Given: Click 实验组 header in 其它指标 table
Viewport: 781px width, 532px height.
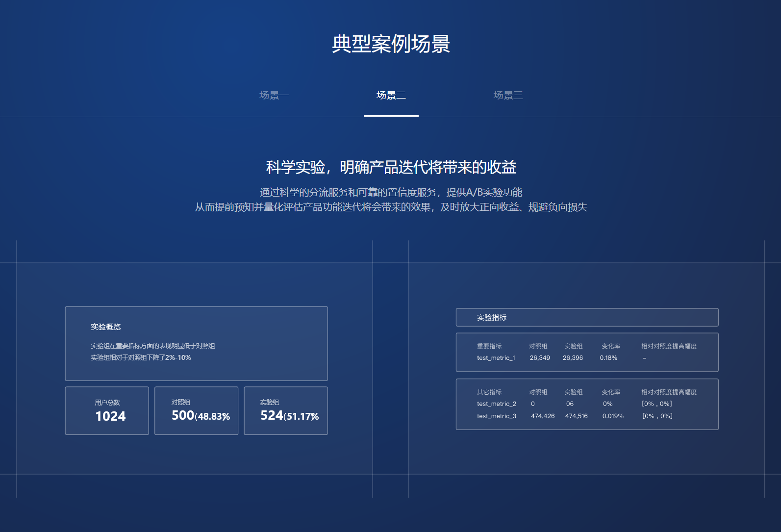Looking at the screenshot, I should pos(574,392).
